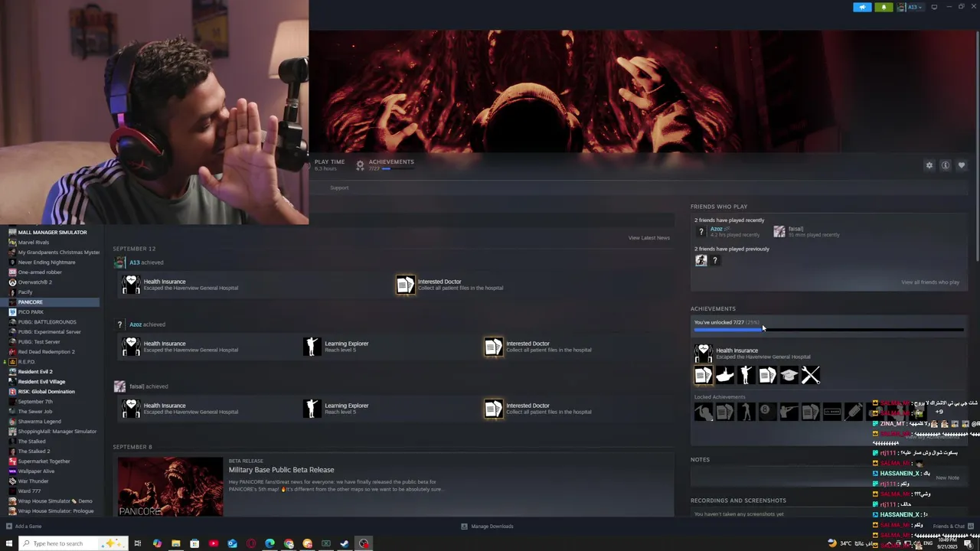The image size is (980, 551).
Task: Click View all friends who play
Action: click(x=930, y=282)
